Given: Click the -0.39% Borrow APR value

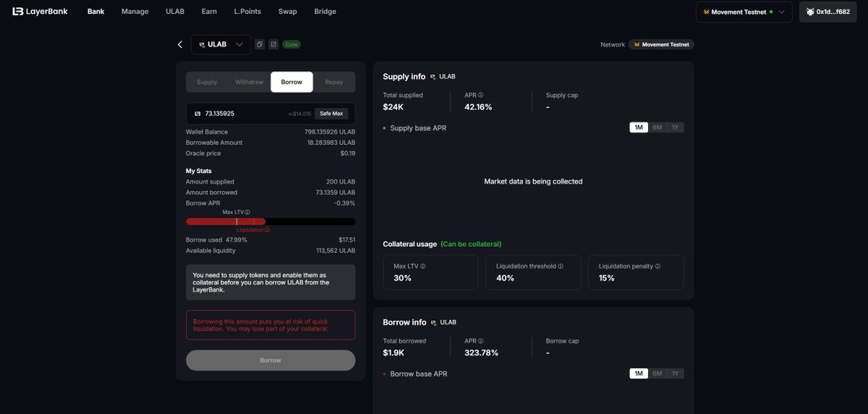Looking at the screenshot, I should click(x=344, y=203).
